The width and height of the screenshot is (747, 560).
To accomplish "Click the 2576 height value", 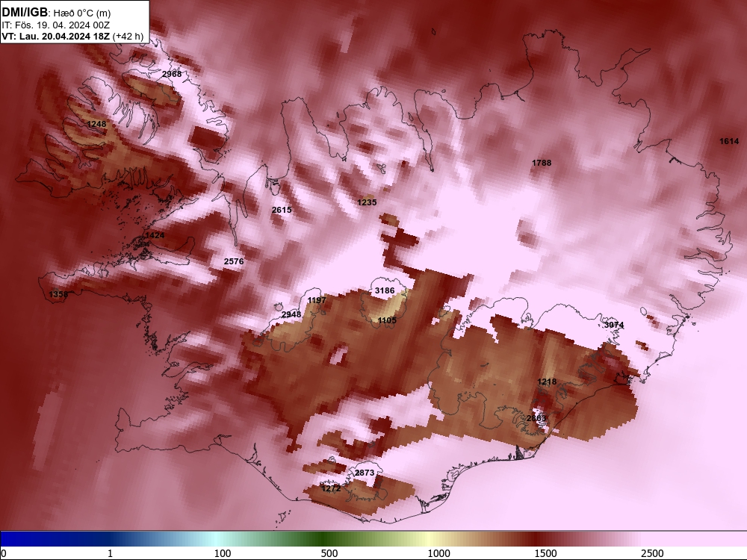I will [x=233, y=261].
